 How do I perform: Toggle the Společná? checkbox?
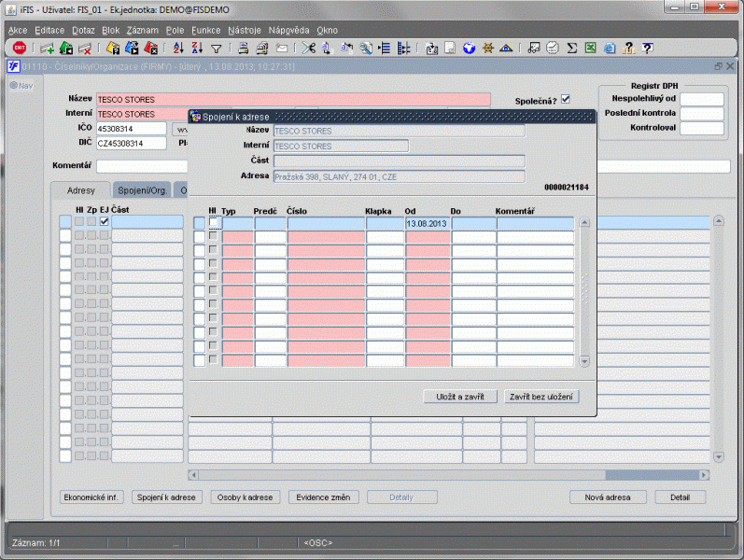(x=565, y=100)
